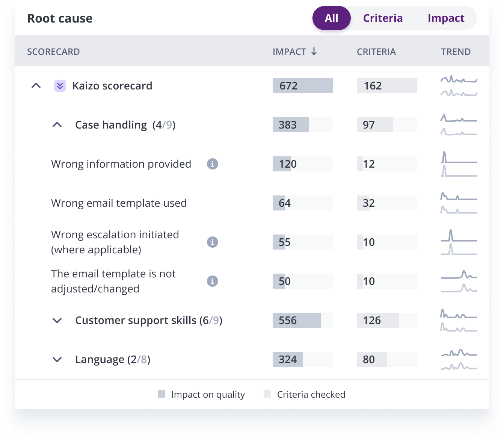Select the All filter toggle

(x=331, y=18)
